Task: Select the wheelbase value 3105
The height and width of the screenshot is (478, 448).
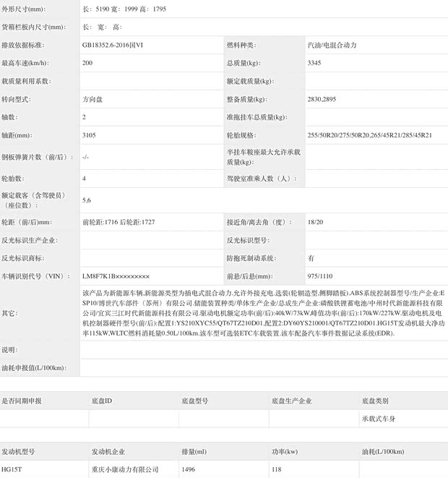Action: [89, 135]
